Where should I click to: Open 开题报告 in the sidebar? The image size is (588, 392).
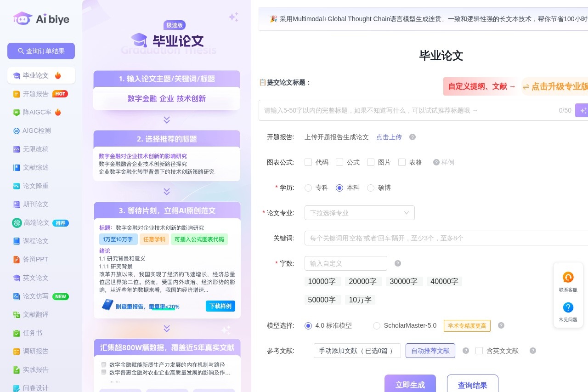tap(36, 94)
